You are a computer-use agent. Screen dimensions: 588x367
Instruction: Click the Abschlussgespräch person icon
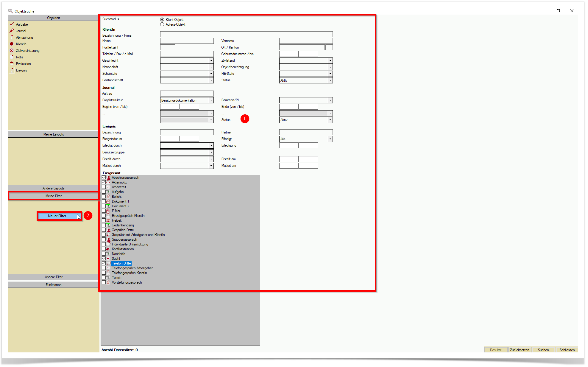(x=109, y=178)
